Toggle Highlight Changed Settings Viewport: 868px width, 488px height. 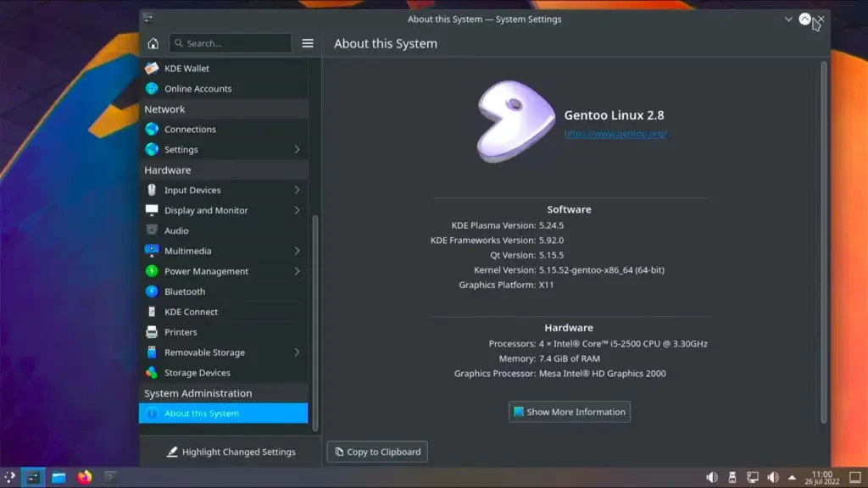(x=231, y=452)
